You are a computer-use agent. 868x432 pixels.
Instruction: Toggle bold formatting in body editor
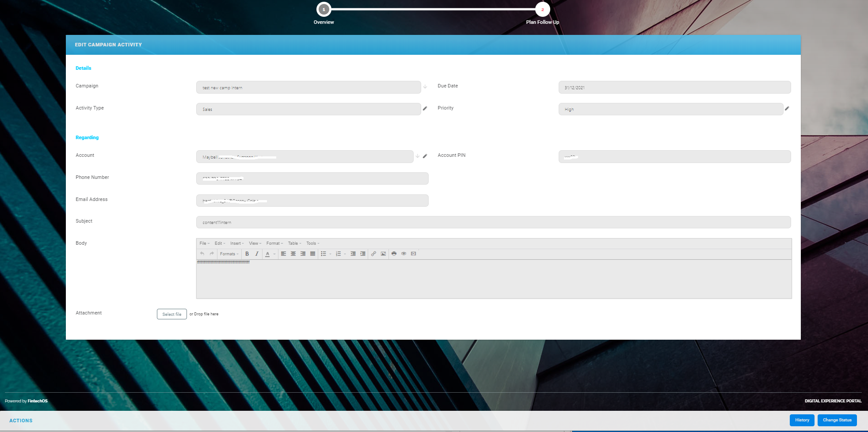pos(247,254)
